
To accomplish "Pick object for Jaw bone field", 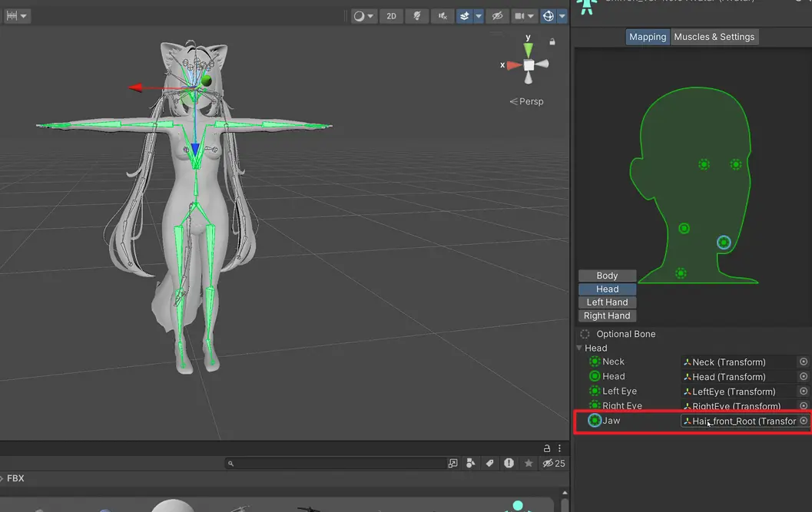I will point(804,421).
